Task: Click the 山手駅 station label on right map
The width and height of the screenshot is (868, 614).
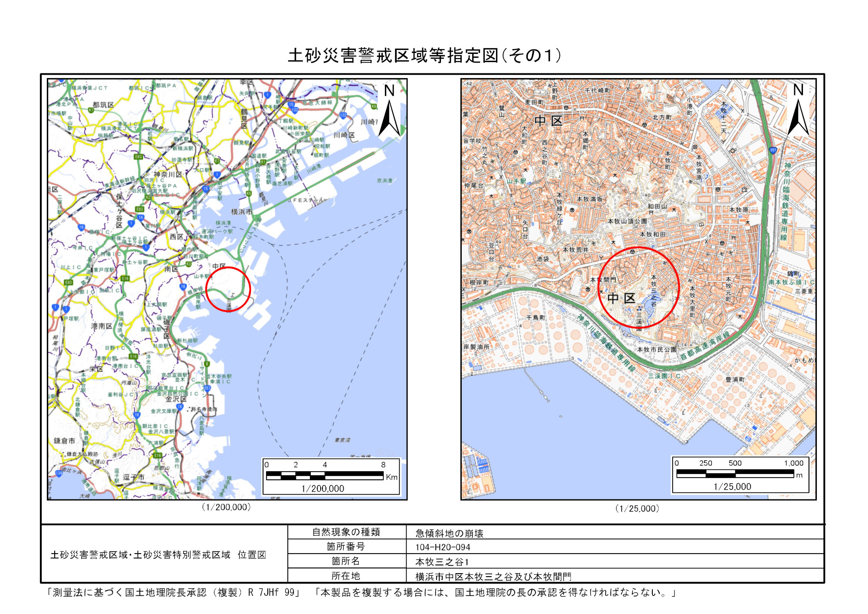Action: (x=516, y=181)
